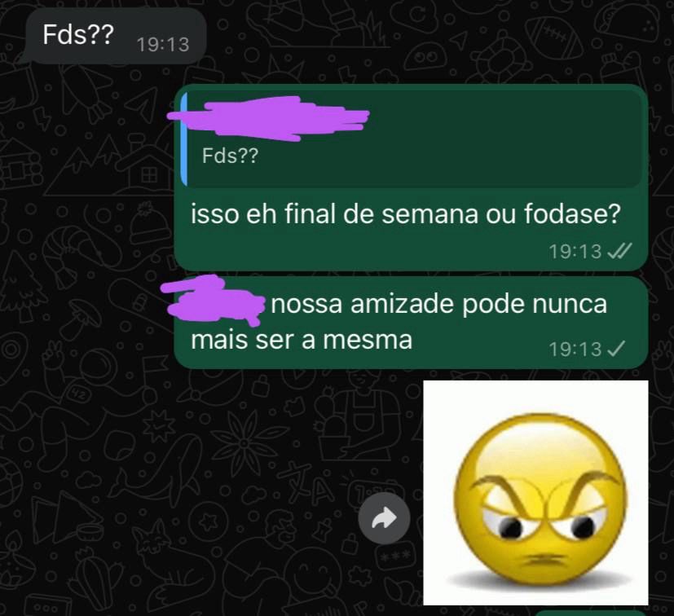
Task: Tap the forward arrow beside the sticker
Action: point(384,518)
